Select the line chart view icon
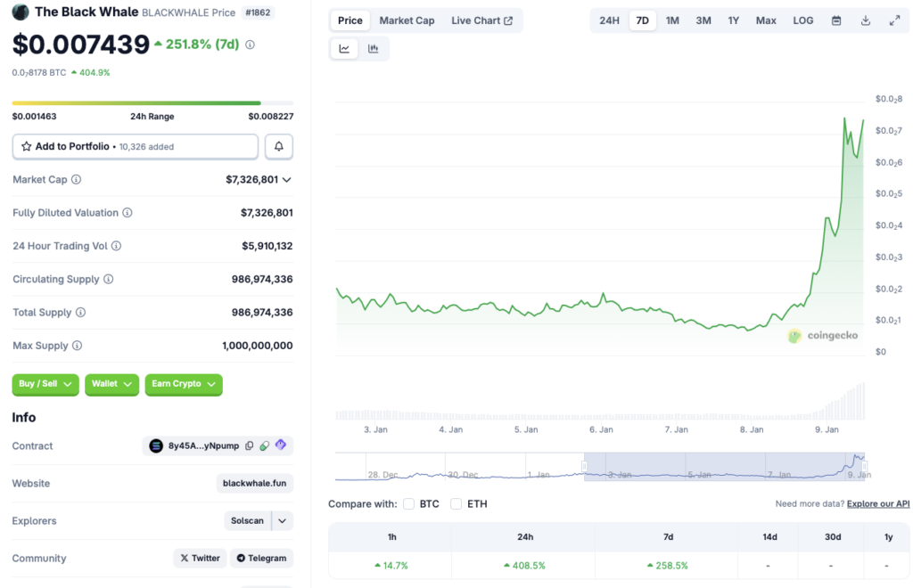The width and height of the screenshot is (913, 588). click(x=344, y=49)
